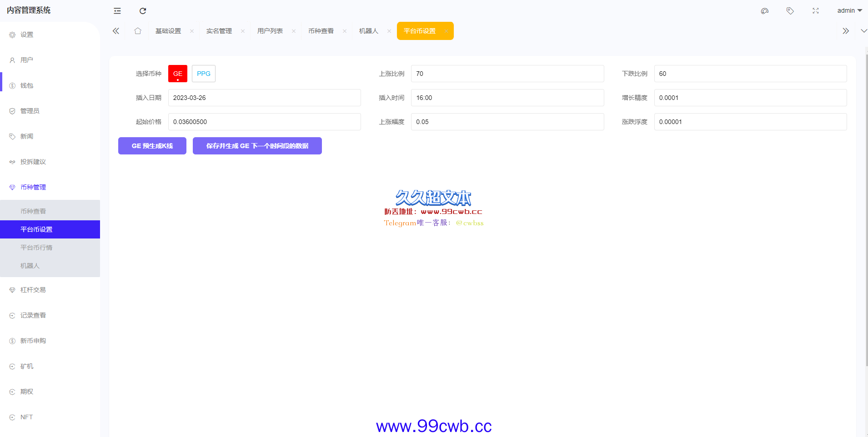Collapse the 币种管理 menu
This screenshot has width=868, height=437.
tap(50, 187)
